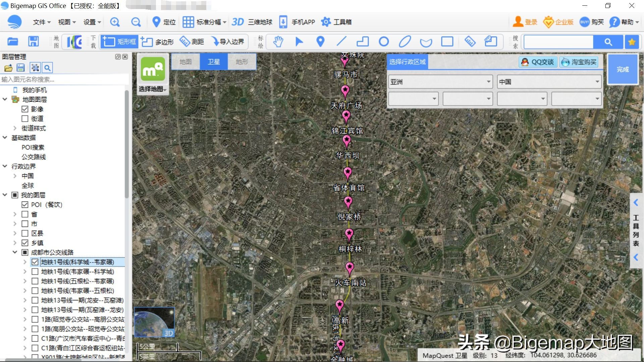Uncheck the 影像 imagery layer

pos(25,109)
